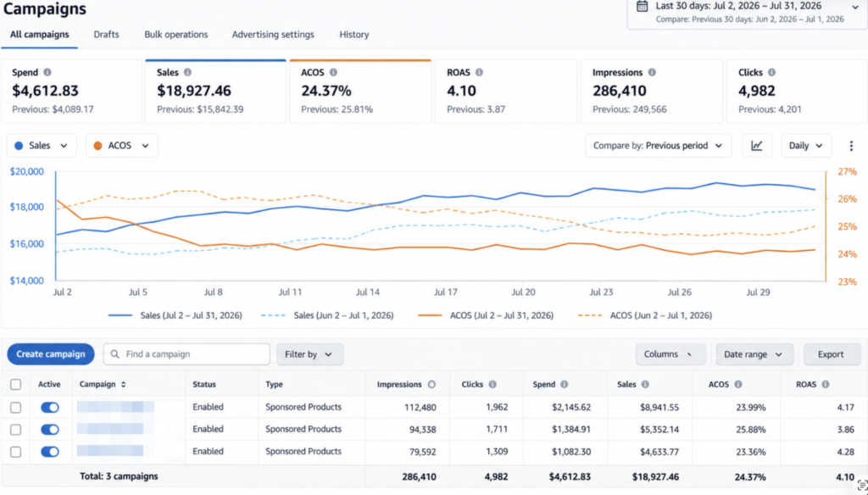Check the select-all checkbox in table header

pyautogui.click(x=16, y=384)
